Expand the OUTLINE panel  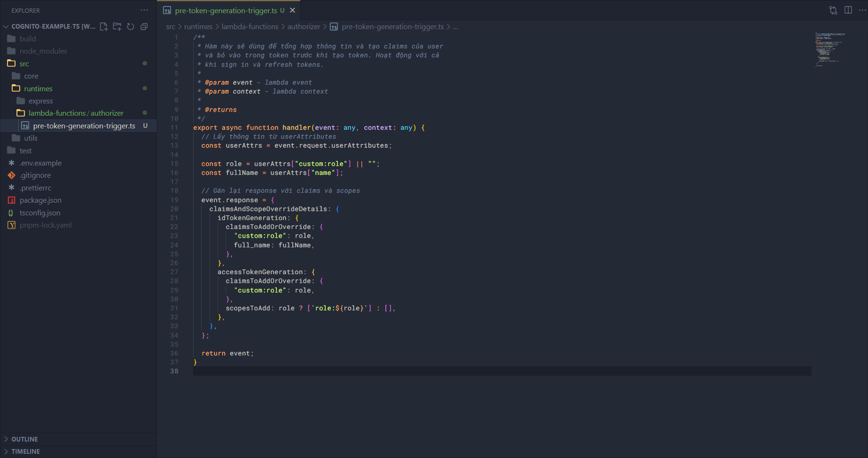click(x=24, y=439)
